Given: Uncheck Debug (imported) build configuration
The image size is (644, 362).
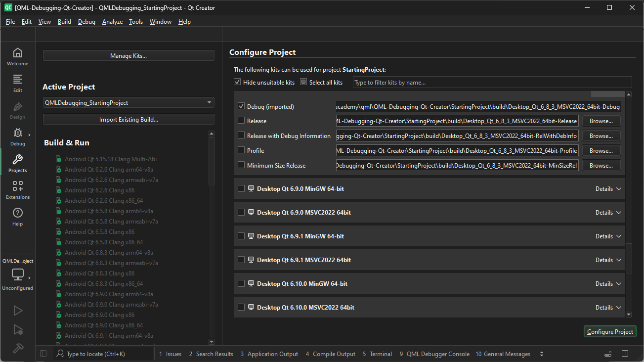Looking at the screenshot, I should click(x=241, y=106).
